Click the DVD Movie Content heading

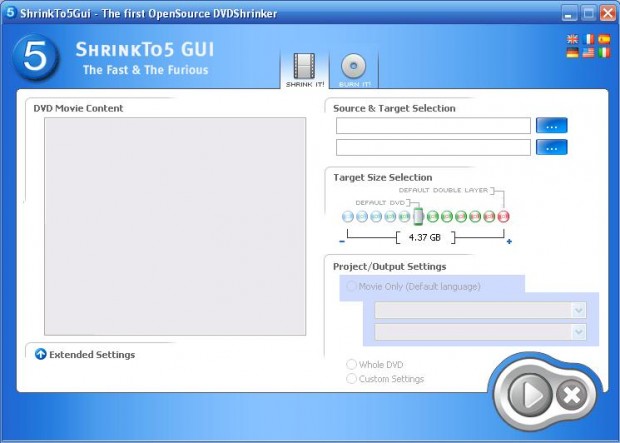pos(78,108)
